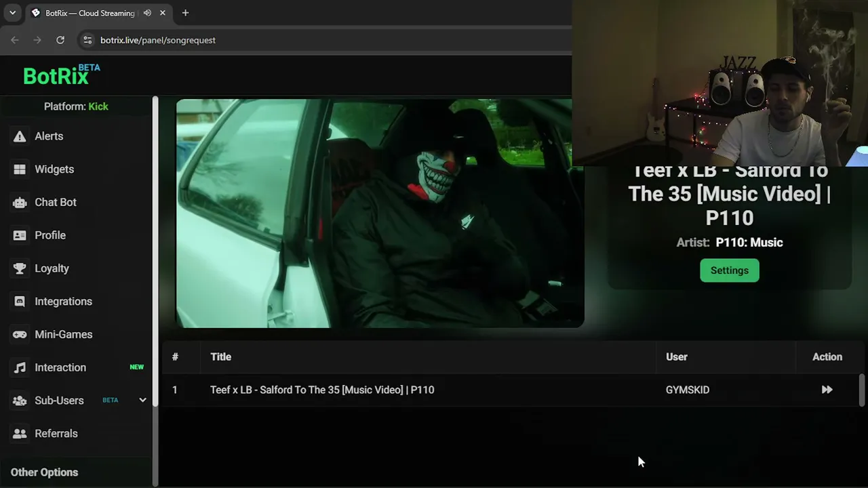Open a new browser tab
The width and height of the screenshot is (868, 488).
(x=185, y=13)
